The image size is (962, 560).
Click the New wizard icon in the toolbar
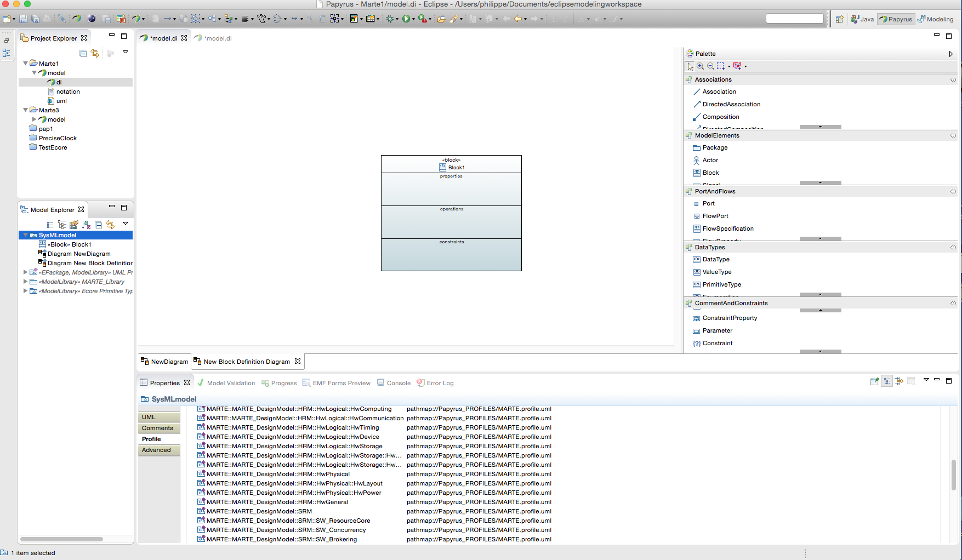[7, 19]
